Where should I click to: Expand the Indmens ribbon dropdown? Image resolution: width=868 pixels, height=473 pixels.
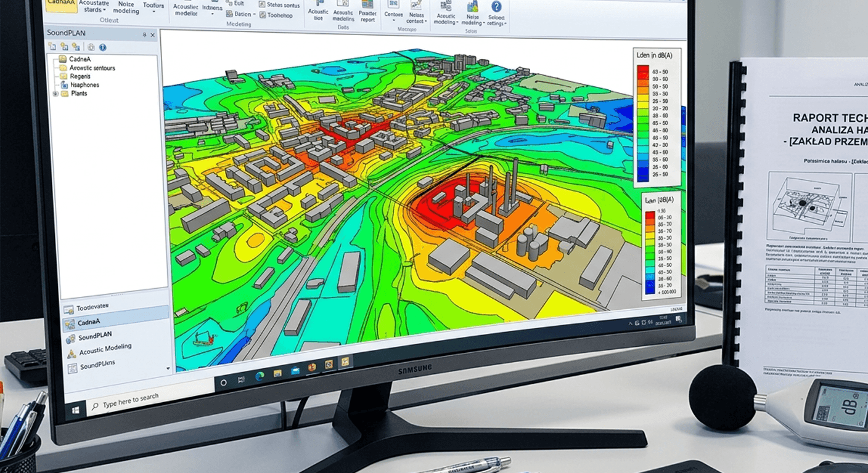[x=212, y=9]
